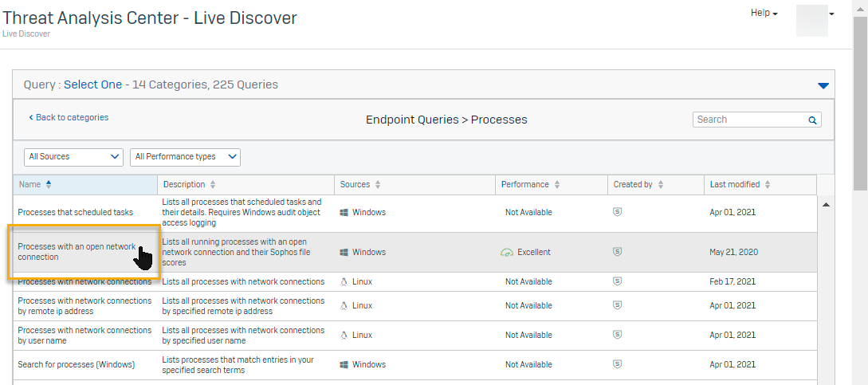This screenshot has width=868, height=385.
Task: Click the Select One query link
Action: pos(92,84)
